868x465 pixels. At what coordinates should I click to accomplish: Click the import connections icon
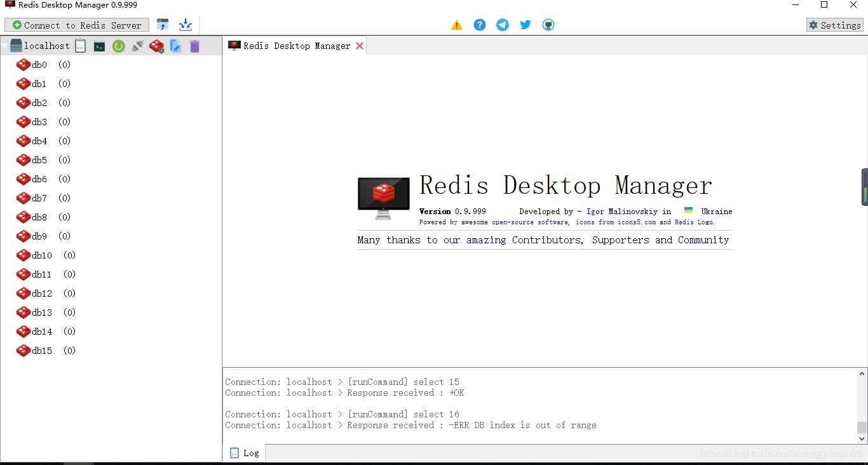coord(163,25)
